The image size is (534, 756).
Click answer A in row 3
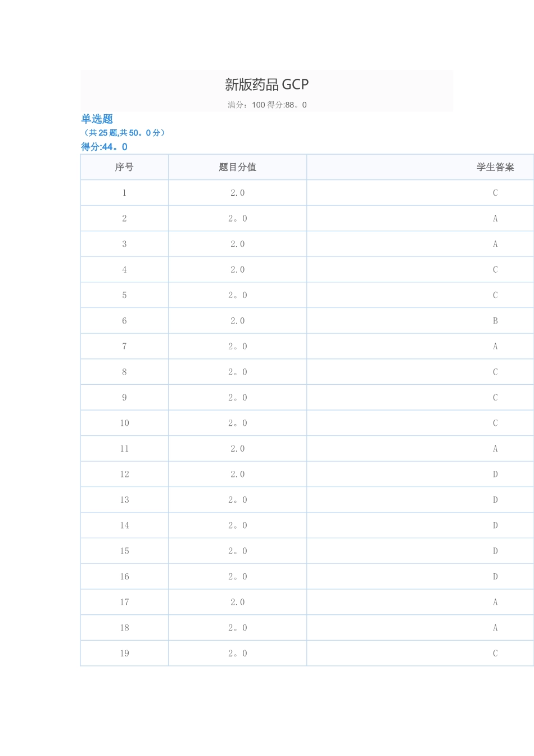[495, 244]
